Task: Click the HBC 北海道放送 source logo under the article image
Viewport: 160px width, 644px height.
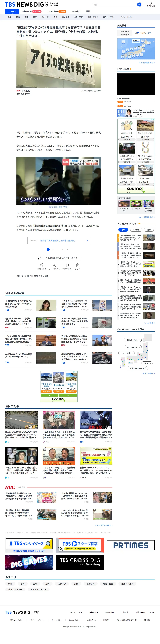Action: click(23, 91)
